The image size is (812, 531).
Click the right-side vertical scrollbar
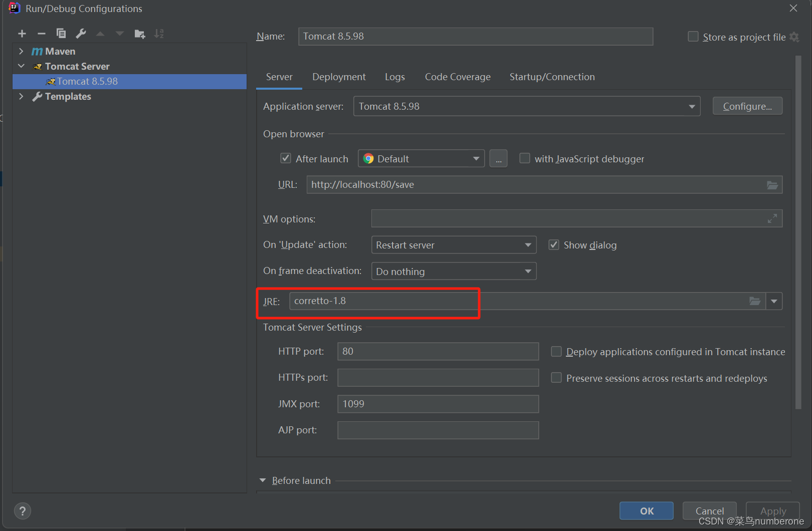(798, 232)
